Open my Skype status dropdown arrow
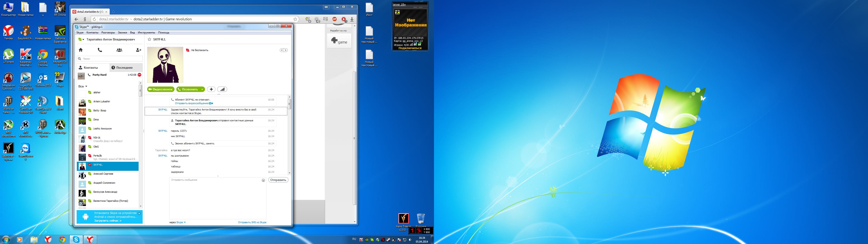This screenshot has height=244, width=868. click(83, 40)
